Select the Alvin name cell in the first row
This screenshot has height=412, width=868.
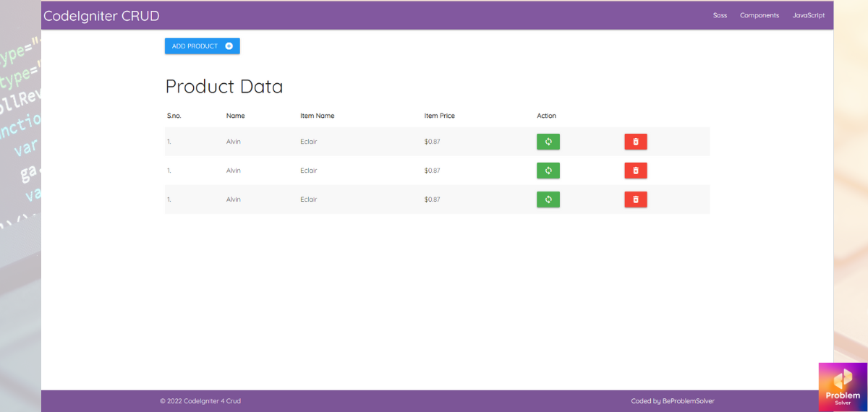coord(234,142)
